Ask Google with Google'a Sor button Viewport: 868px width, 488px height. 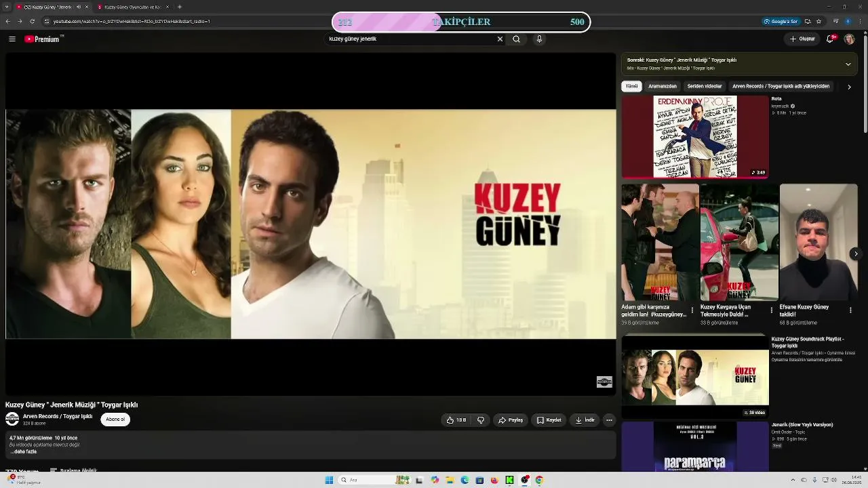(781, 22)
